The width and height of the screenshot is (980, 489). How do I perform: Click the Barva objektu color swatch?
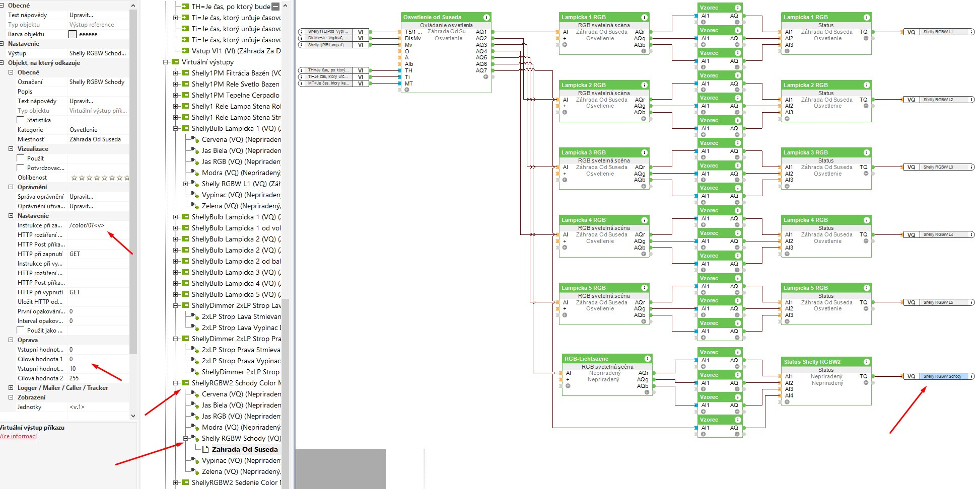73,34
